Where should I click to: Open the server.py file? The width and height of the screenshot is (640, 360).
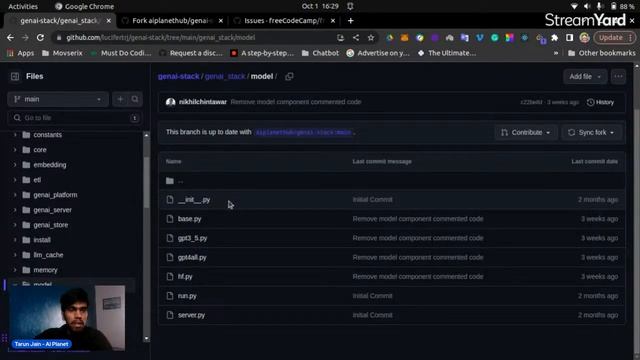[191, 315]
